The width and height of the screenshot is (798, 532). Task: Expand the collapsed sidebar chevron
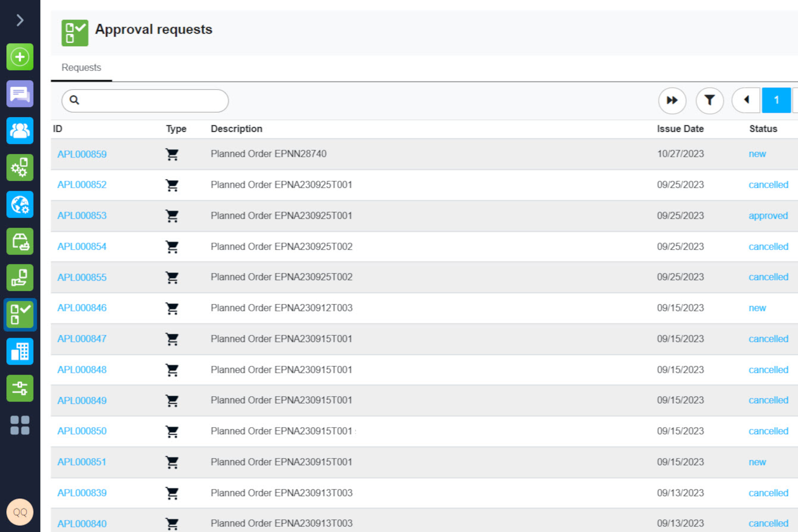(19, 20)
